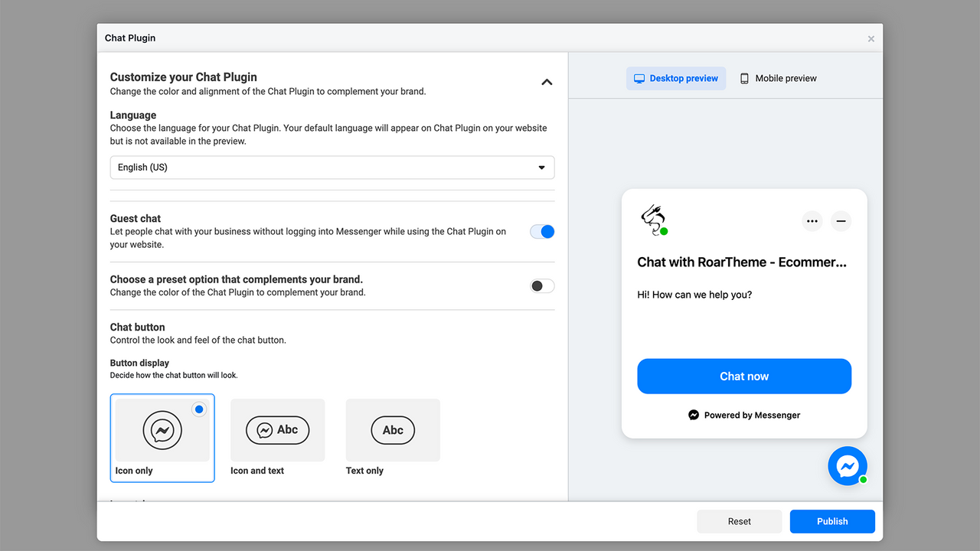Switch to Desktop preview
980x551 pixels.
[676, 78]
